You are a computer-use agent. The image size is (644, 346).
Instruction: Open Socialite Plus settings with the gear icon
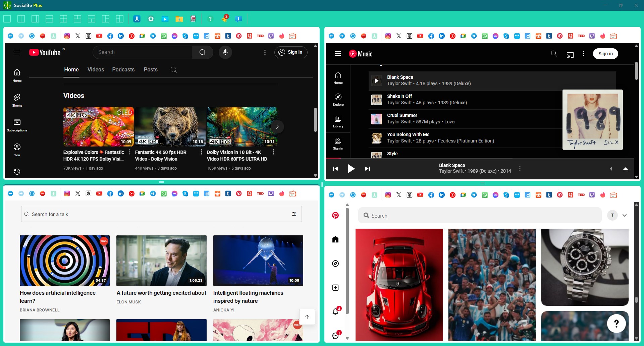[151, 19]
